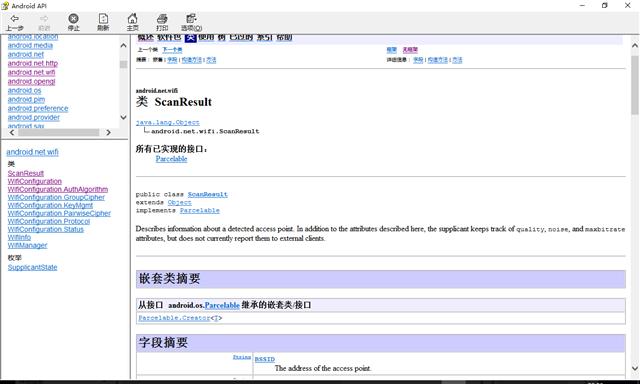Go to the next class (下一个类) link
640x384 pixels.
pyautogui.click(x=172, y=50)
